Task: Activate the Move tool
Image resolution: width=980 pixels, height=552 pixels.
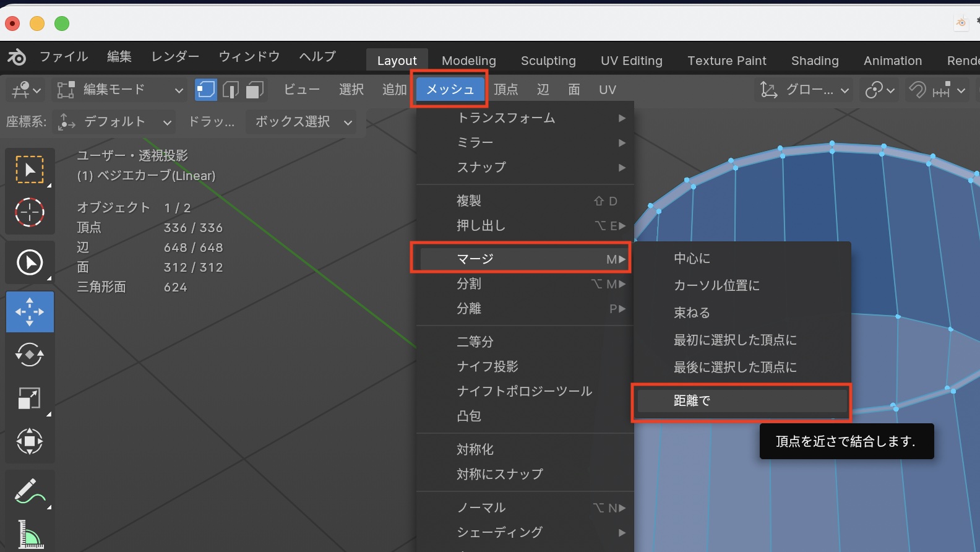Action: (x=30, y=312)
